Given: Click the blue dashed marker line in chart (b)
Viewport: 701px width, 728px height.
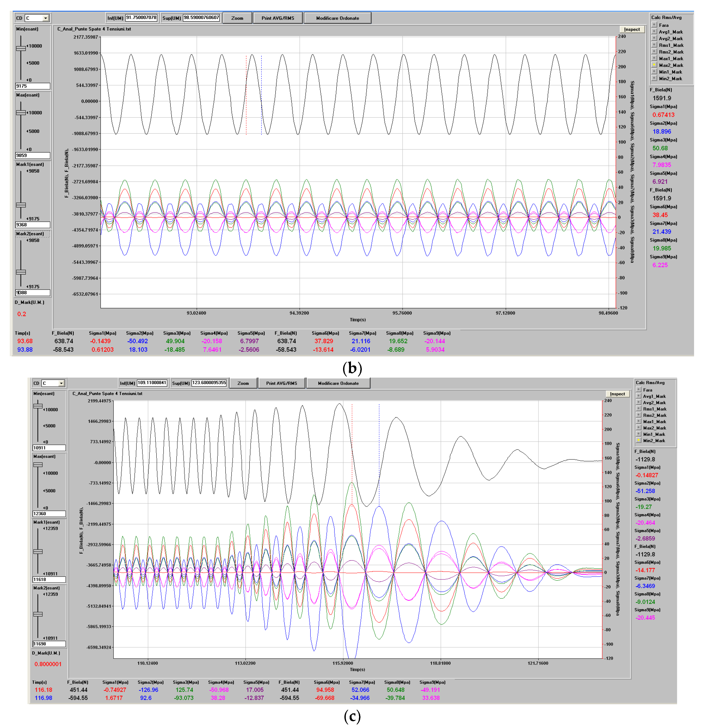Looking at the screenshot, I should [x=261, y=95].
